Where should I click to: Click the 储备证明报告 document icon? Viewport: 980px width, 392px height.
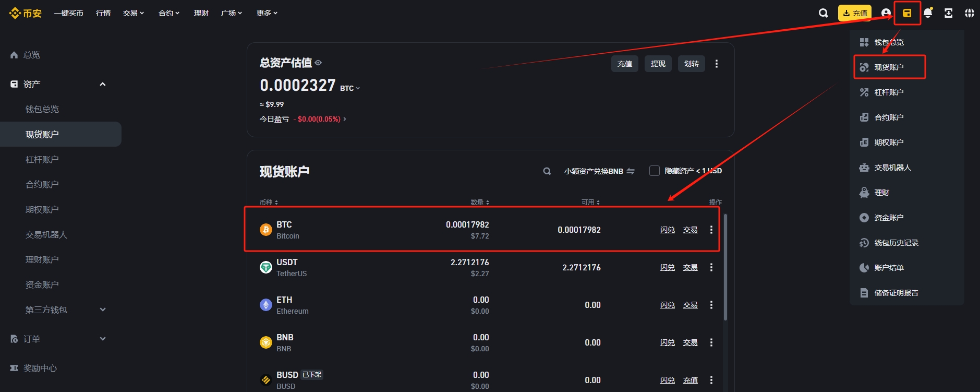tap(864, 293)
